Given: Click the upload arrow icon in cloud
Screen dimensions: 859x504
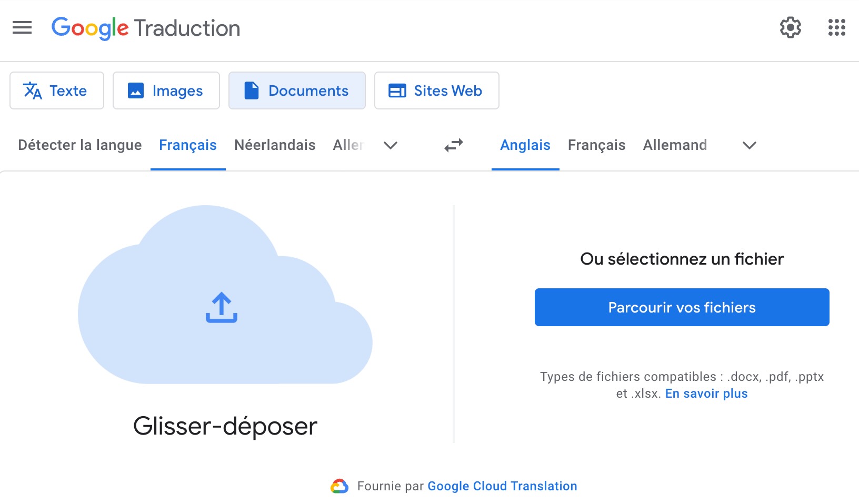Looking at the screenshot, I should click(222, 308).
